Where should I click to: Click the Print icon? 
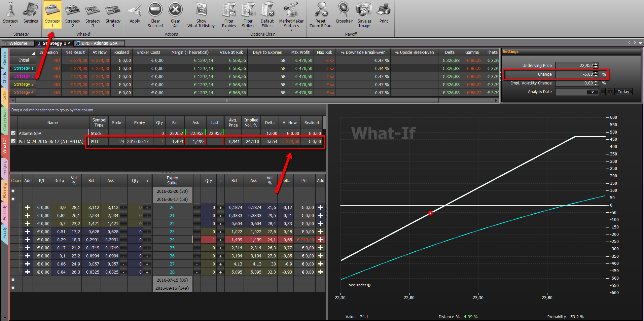(384, 10)
